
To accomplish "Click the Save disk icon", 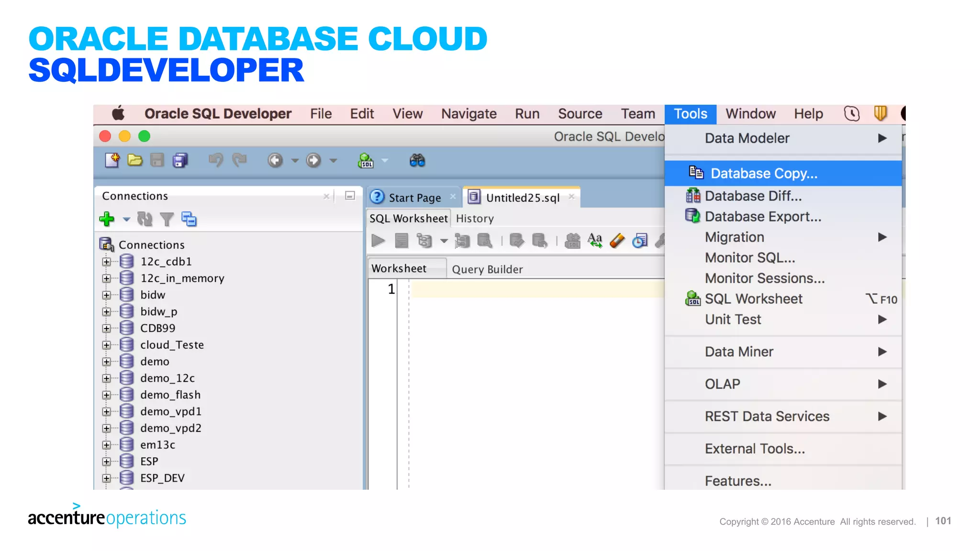I will (157, 160).
